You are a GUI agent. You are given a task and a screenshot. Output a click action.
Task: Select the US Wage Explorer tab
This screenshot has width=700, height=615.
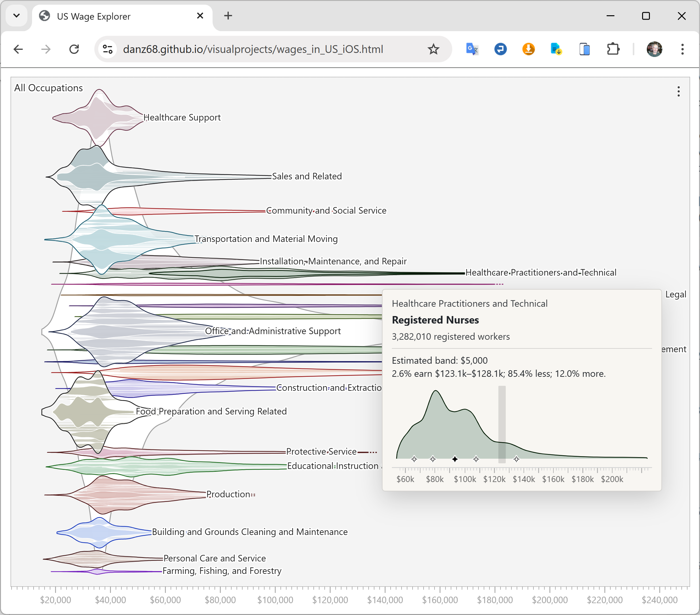tap(103, 16)
